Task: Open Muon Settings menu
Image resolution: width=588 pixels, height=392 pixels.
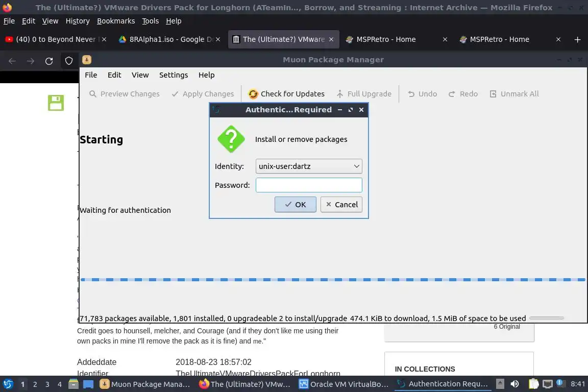Action: click(x=174, y=75)
